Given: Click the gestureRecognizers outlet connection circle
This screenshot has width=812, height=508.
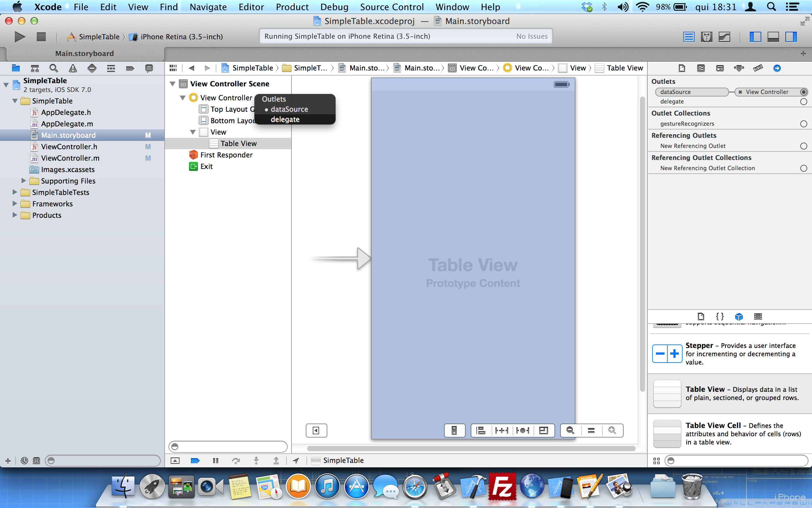Looking at the screenshot, I should pos(803,124).
